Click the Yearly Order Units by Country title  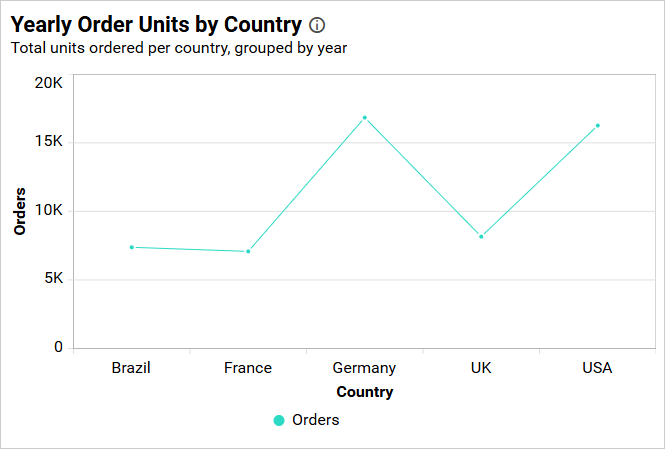(156, 25)
